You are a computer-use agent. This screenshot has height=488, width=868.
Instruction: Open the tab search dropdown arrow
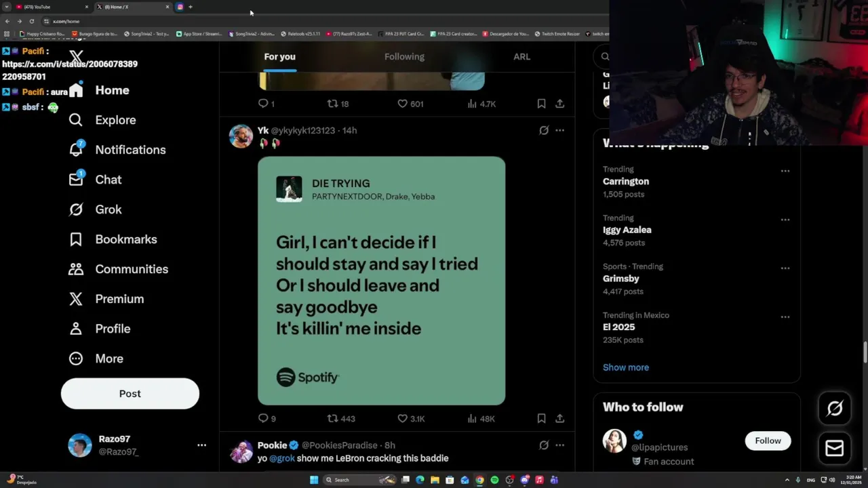coord(7,7)
